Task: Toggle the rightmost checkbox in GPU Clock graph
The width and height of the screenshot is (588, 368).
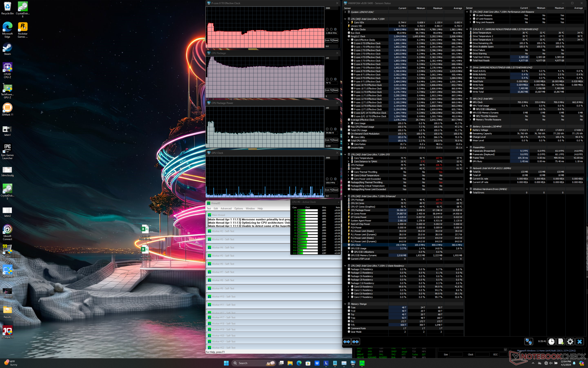Action: [335, 179]
